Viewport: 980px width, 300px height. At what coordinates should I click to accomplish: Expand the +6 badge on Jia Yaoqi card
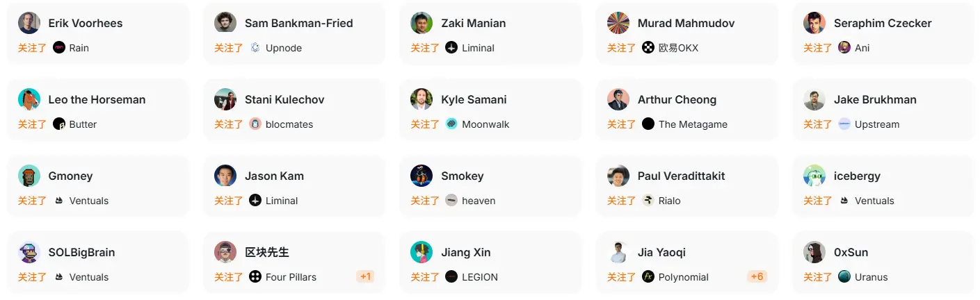(x=757, y=276)
